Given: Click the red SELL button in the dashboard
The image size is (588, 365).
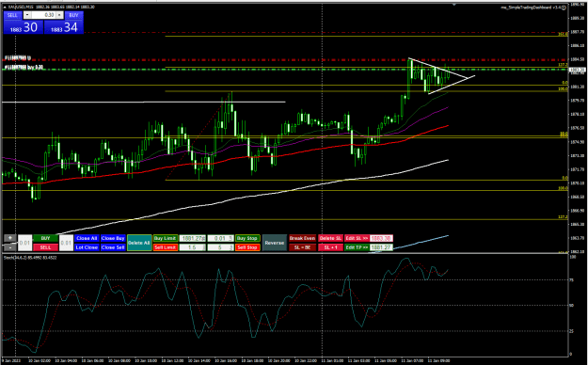Looking at the screenshot, I should point(45,247).
